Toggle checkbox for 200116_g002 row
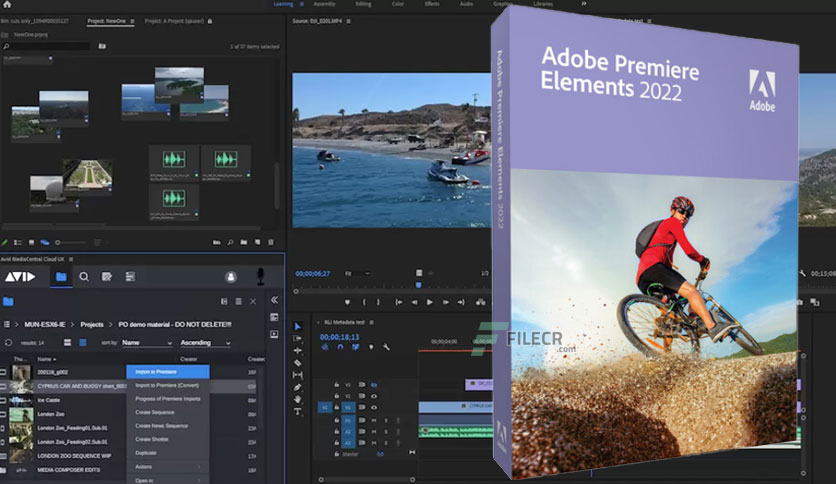Image resolution: width=836 pixels, height=484 pixels. click(3, 372)
